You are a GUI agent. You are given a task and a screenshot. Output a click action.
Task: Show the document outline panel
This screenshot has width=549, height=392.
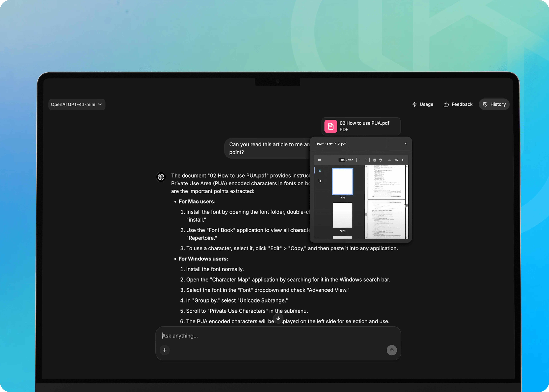click(x=320, y=181)
